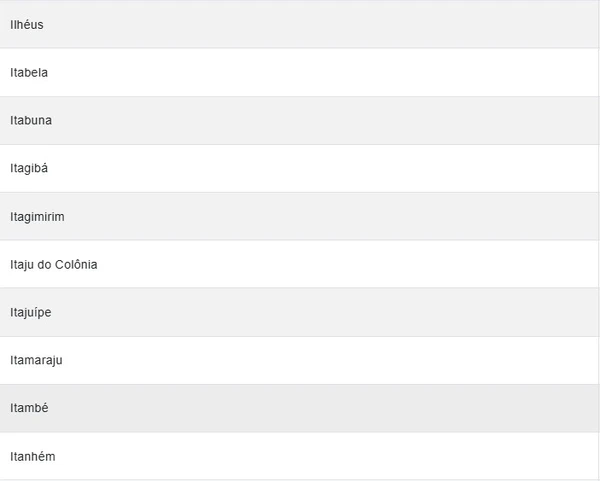
Task: Open the Itabuna entry
Action: (x=31, y=120)
